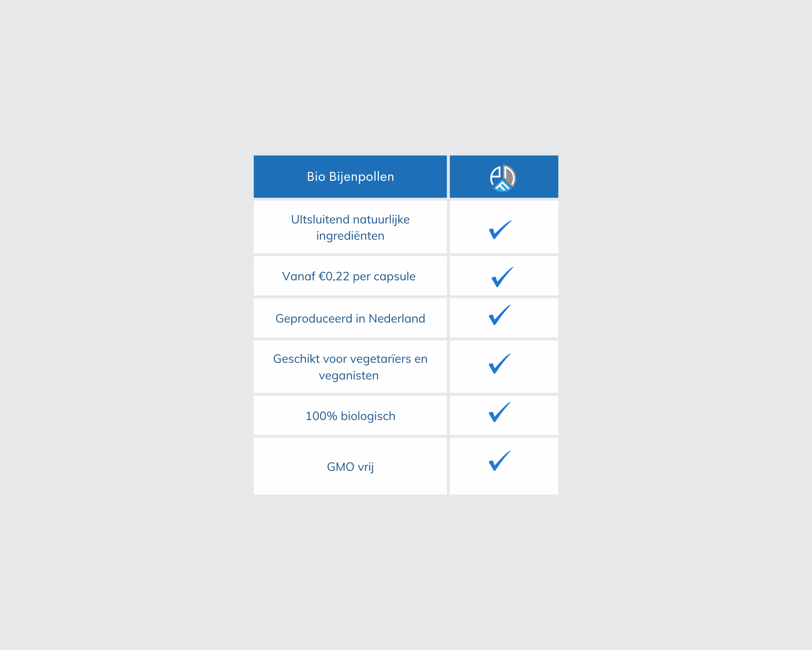The height and width of the screenshot is (650, 812).
Task: Toggle the 100% biologisch checkmark
Action: 500,412
